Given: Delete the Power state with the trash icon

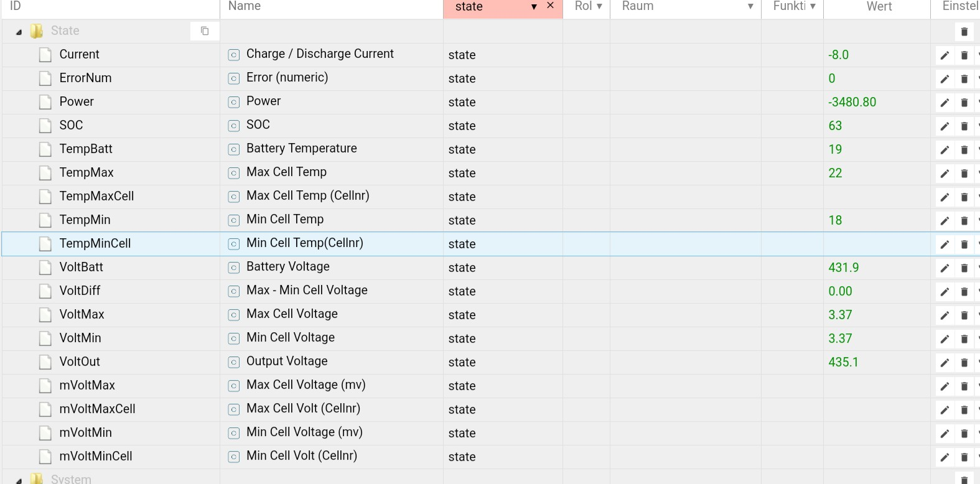Looking at the screenshot, I should [x=964, y=103].
